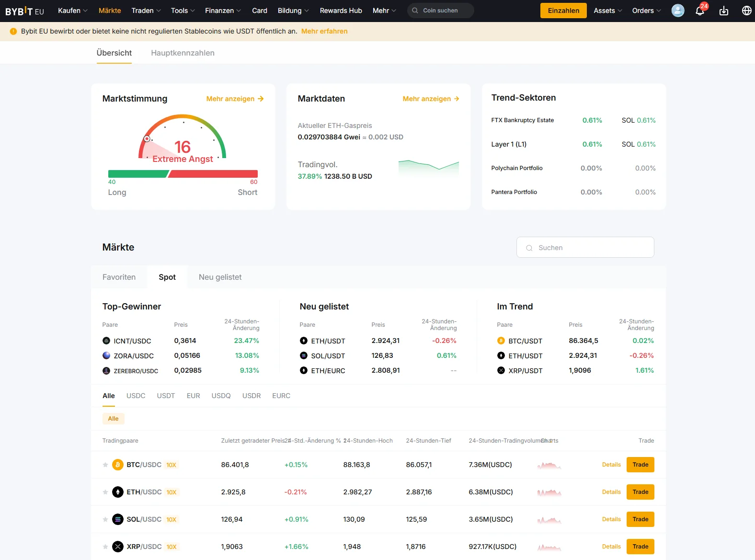Go to Märkte in top navigation

[x=110, y=11]
